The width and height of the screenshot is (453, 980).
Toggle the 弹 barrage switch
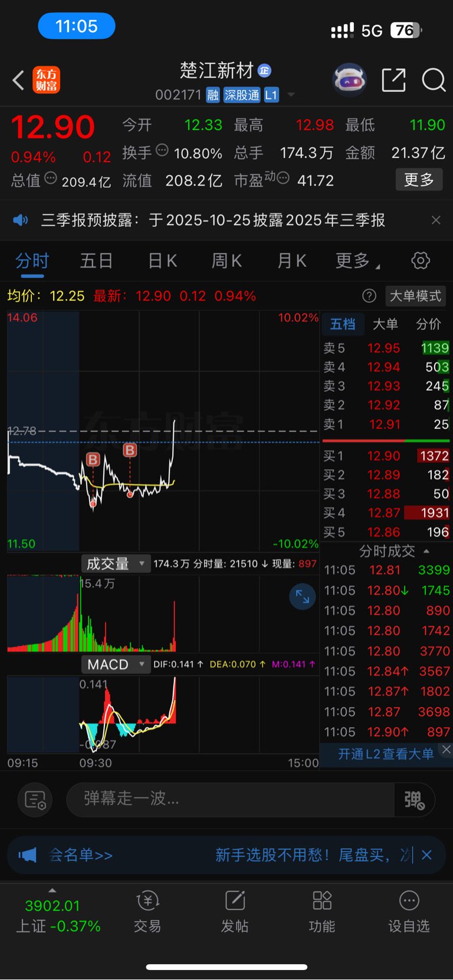415,800
